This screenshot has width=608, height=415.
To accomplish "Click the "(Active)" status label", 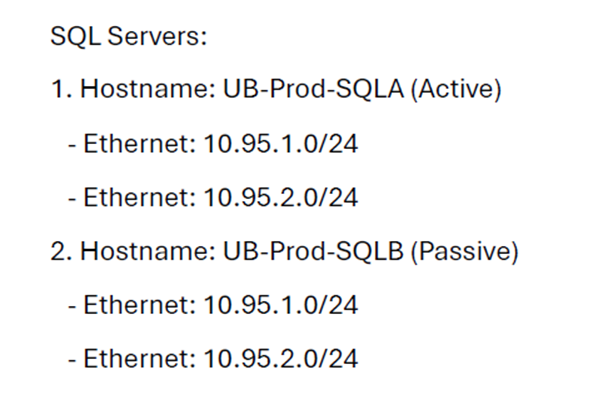I will (x=455, y=92).
